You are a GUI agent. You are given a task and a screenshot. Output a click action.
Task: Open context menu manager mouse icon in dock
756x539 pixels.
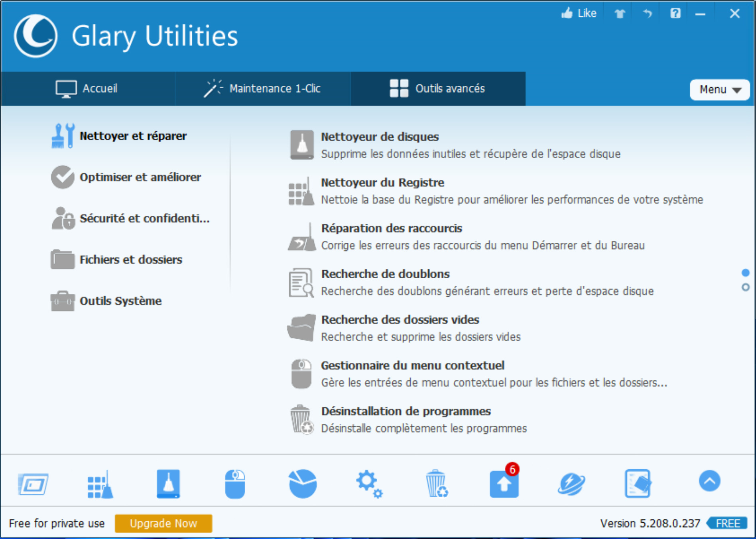pos(235,484)
